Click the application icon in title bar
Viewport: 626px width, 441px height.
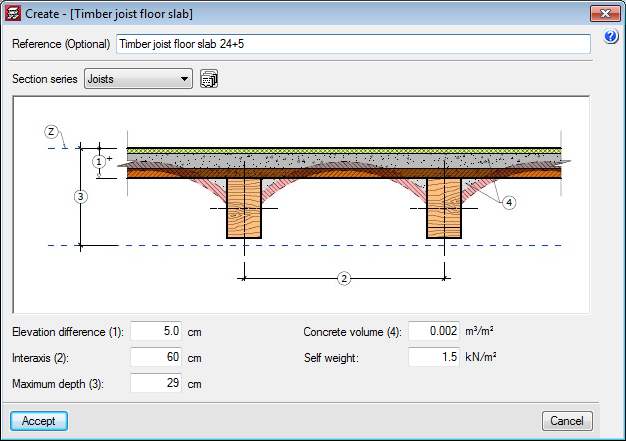(x=14, y=14)
